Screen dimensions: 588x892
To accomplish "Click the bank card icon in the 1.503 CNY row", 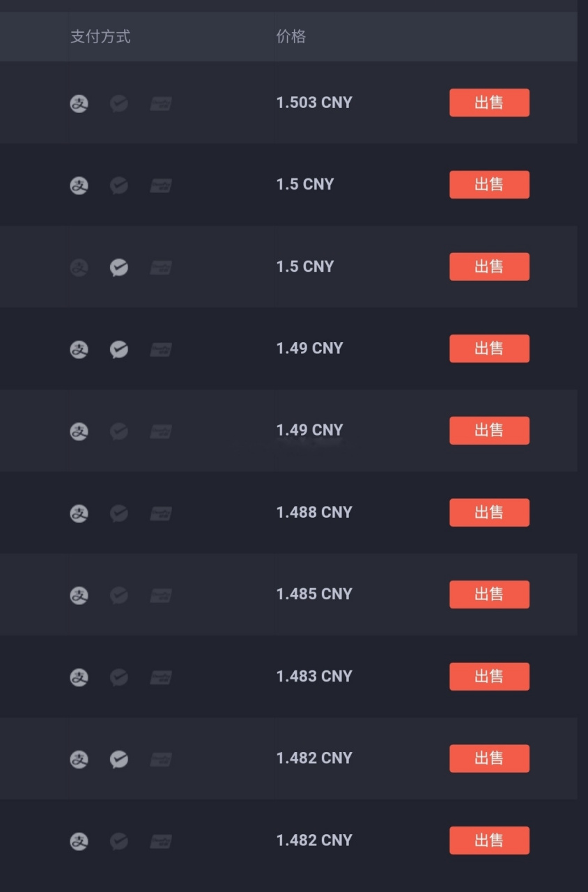I will [x=161, y=104].
